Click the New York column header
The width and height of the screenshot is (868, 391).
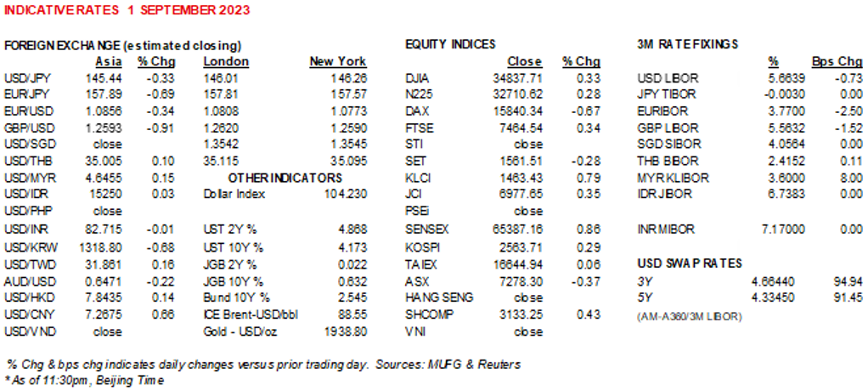[338, 62]
